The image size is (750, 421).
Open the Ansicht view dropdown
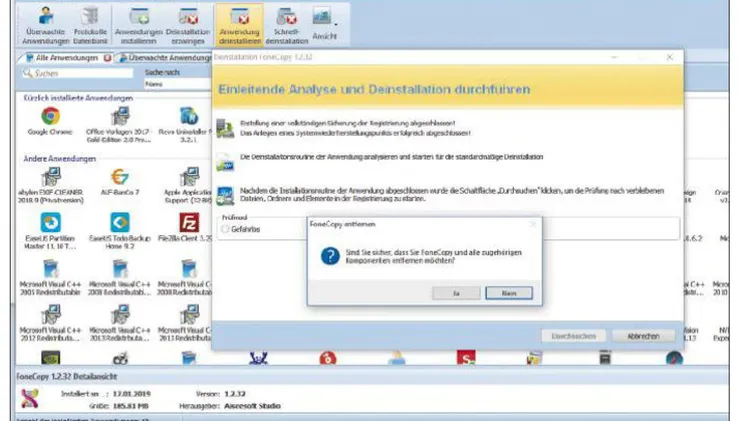(324, 23)
